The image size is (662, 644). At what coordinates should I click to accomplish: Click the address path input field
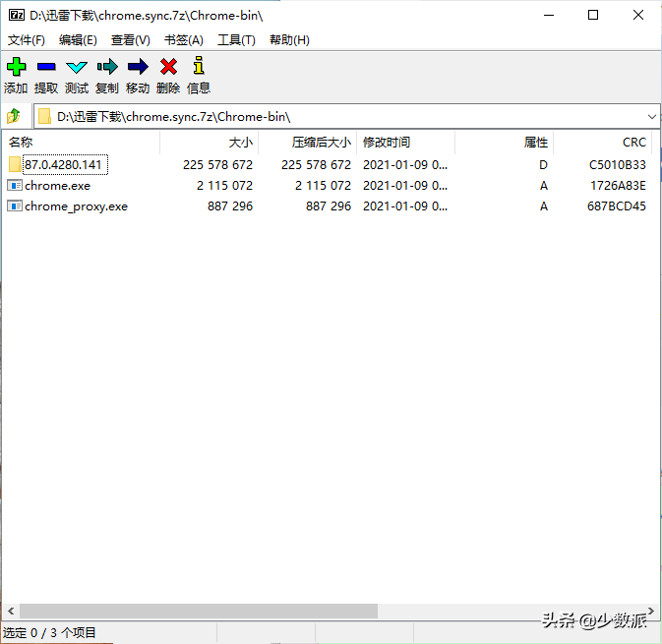346,116
